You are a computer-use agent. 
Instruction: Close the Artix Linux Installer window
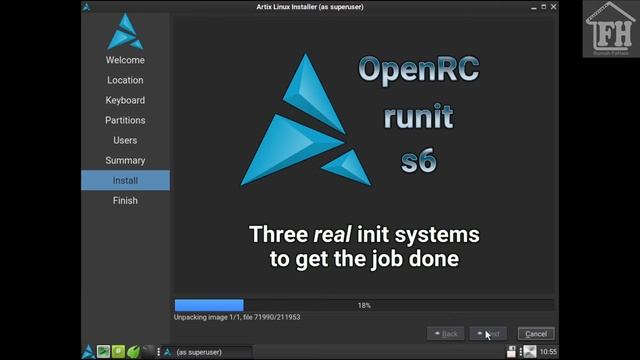(x=553, y=7)
